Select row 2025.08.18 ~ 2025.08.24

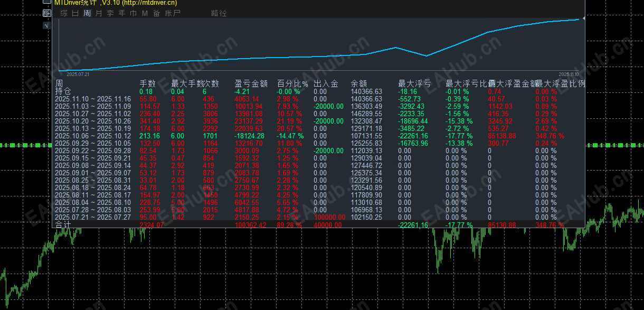[x=93, y=187]
